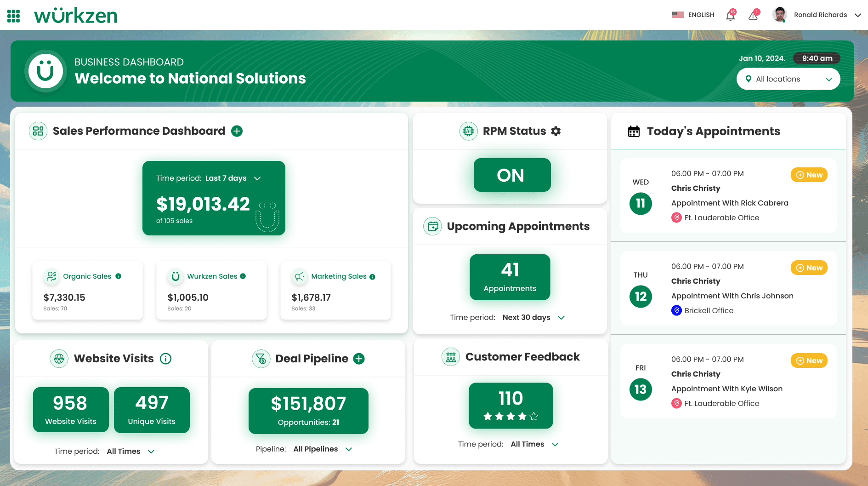Open the $19,013.42 total sales card
The width and height of the screenshot is (868, 486).
214,198
